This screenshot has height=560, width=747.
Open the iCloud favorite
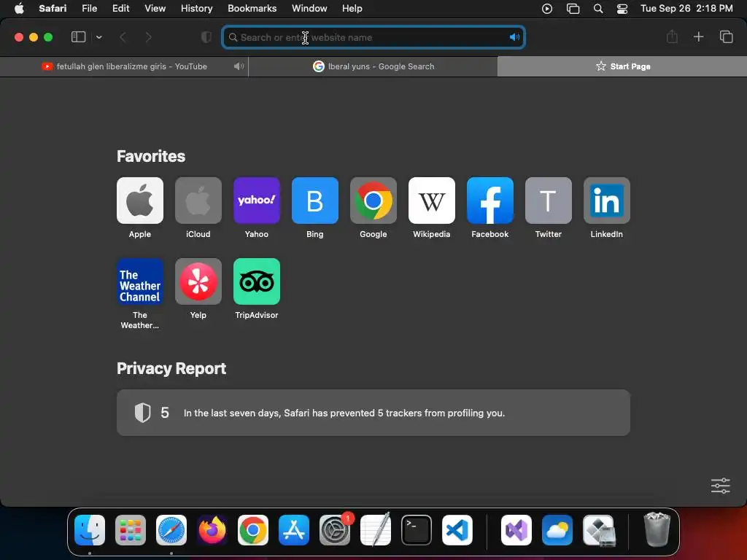coord(198,201)
